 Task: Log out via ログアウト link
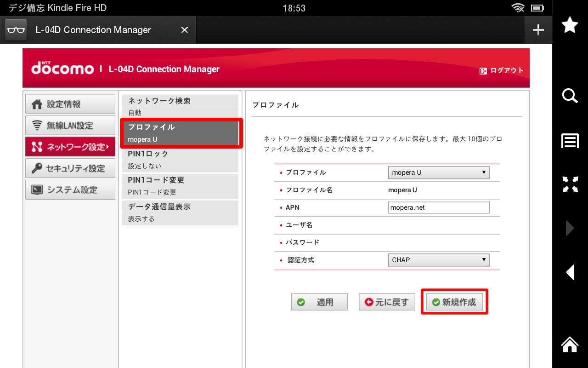tap(502, 70)
